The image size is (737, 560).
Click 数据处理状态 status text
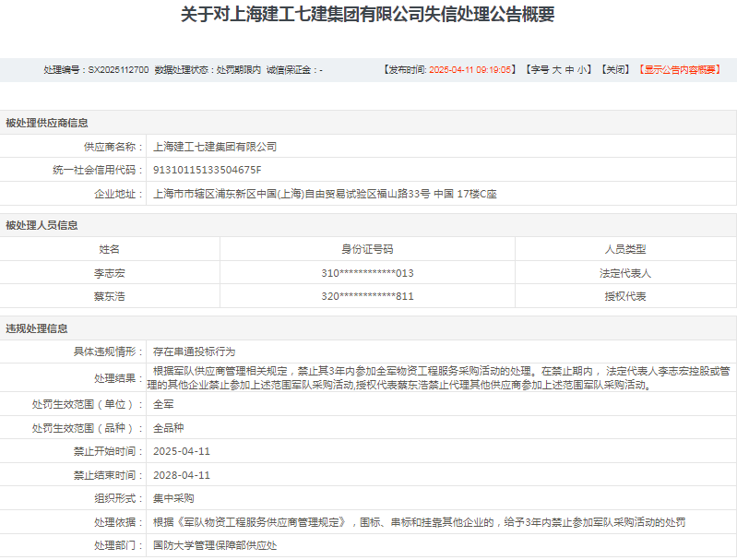point(208,70)
